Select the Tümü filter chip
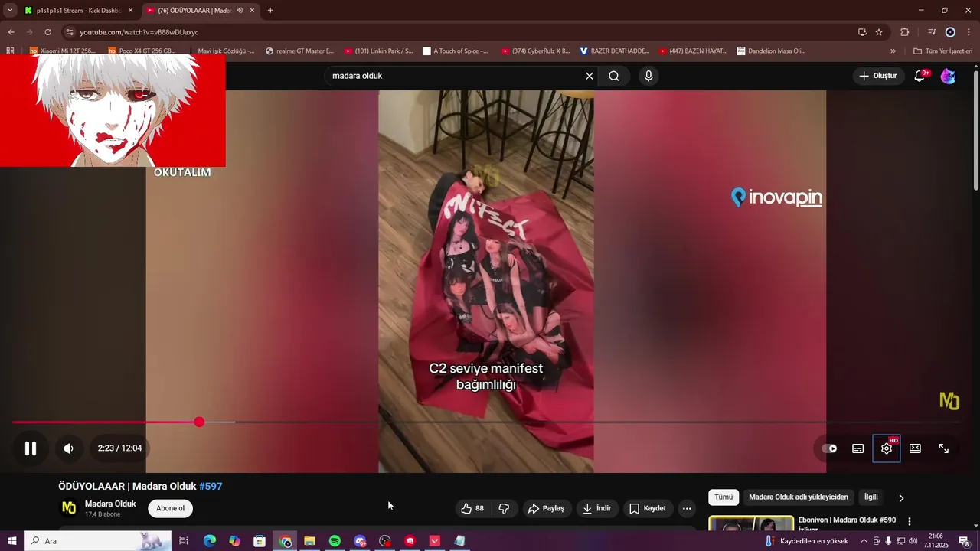Viewport: 980px width, 551px height. pos(724,497)
